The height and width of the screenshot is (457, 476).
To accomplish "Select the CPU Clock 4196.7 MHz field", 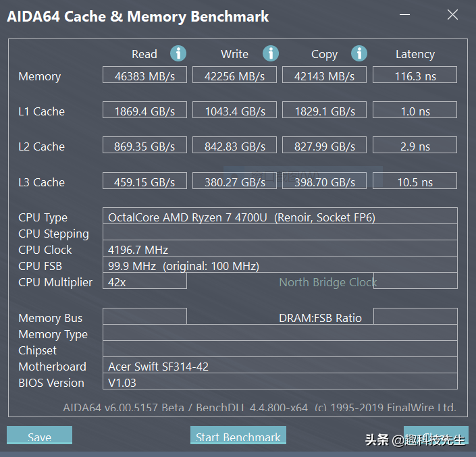I will click(x=280, y=249).
